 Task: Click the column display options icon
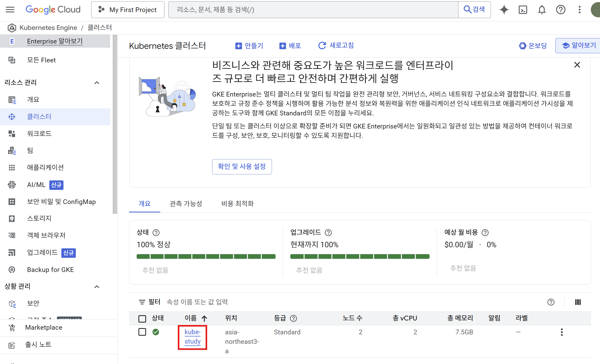(x=578, y=302)
